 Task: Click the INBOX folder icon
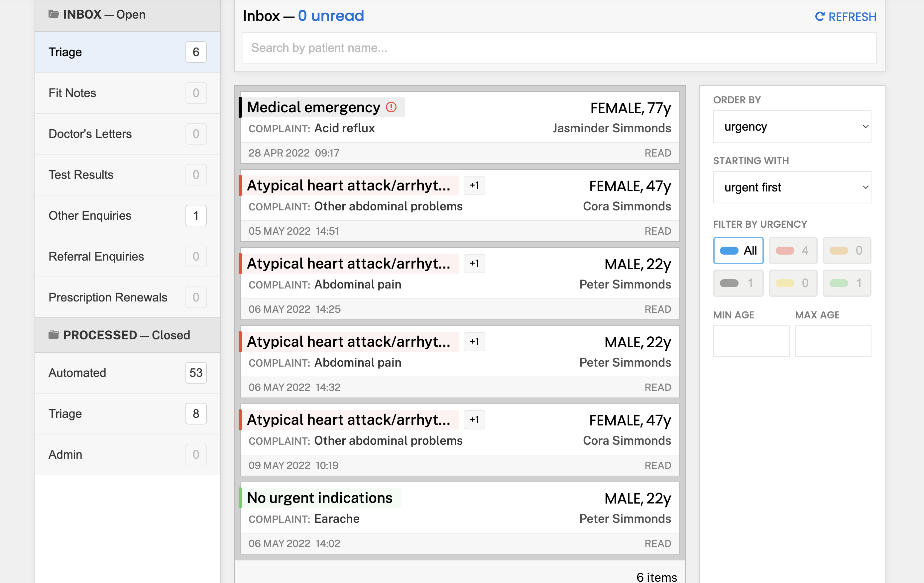[54, 14]
